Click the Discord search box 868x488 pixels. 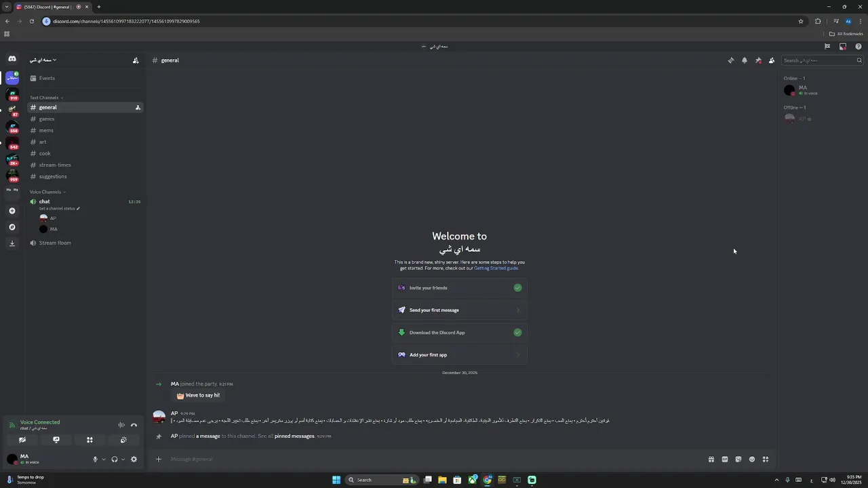coord(823,60)
